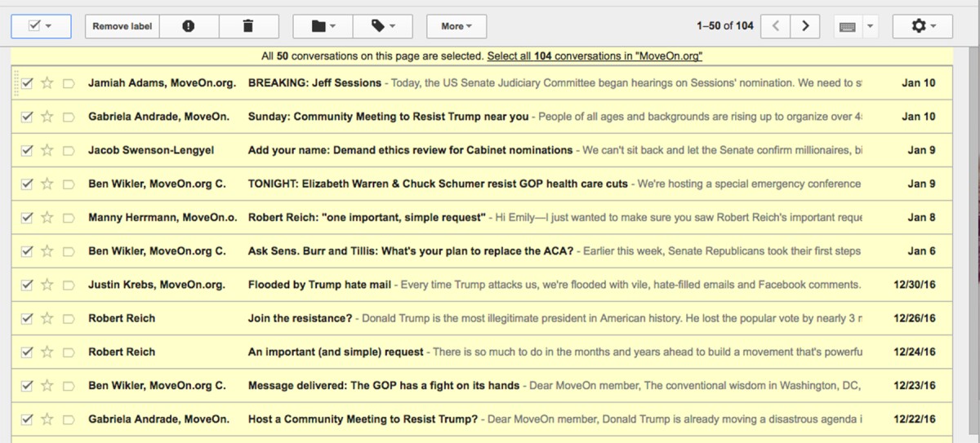Mark Ask Sens. Burr email as important

(x=69, y=251)
